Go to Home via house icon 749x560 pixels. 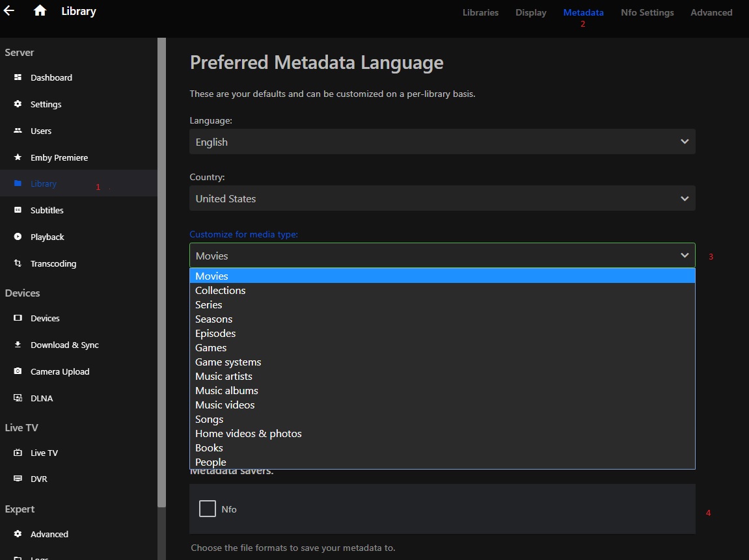(40, 10)
